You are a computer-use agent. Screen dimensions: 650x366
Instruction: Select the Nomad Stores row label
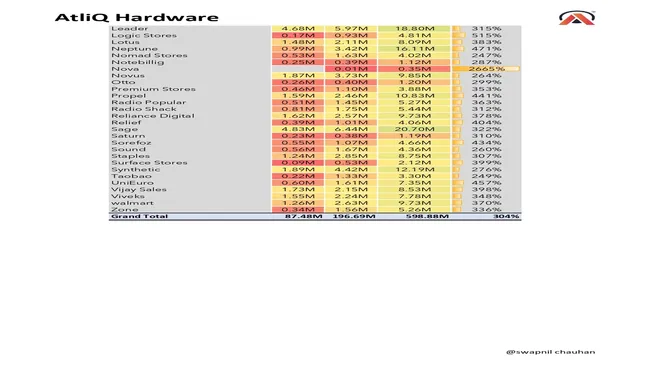(149, 55)
